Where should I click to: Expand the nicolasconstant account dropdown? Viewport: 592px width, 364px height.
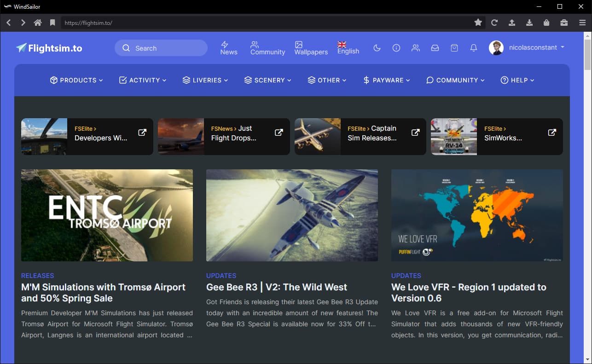tap(537, 47)
